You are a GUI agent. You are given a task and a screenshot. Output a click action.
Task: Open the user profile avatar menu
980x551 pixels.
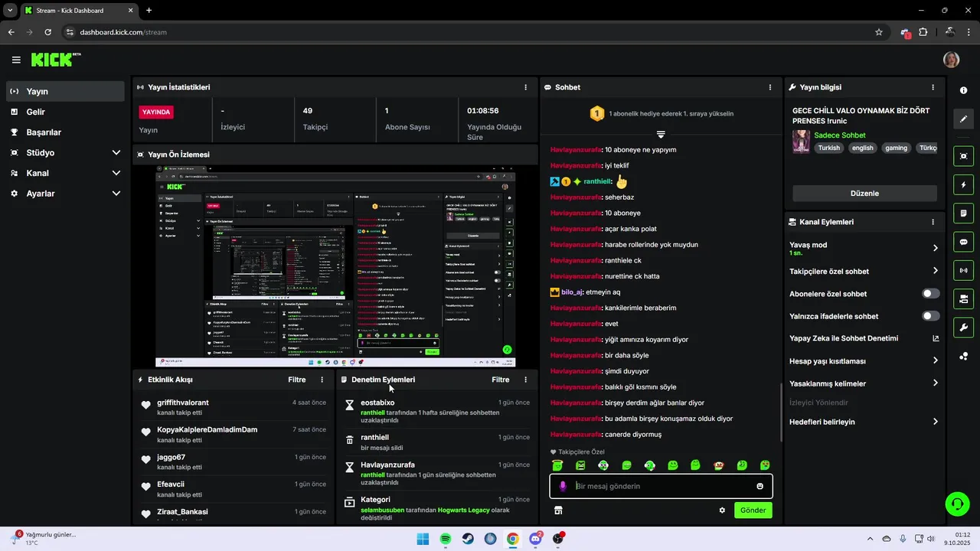(x=951, y=60)
